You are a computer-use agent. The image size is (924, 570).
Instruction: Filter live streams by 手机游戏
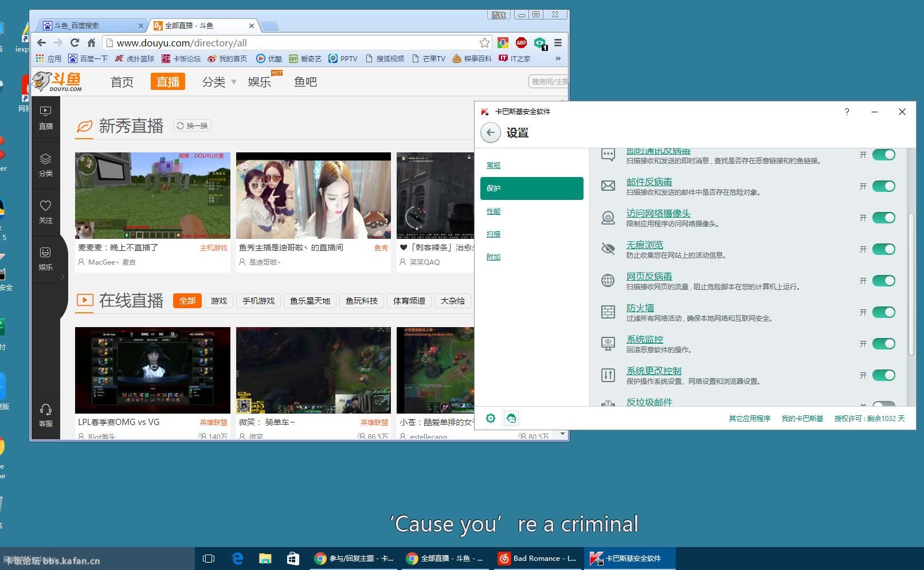(259, 301)
